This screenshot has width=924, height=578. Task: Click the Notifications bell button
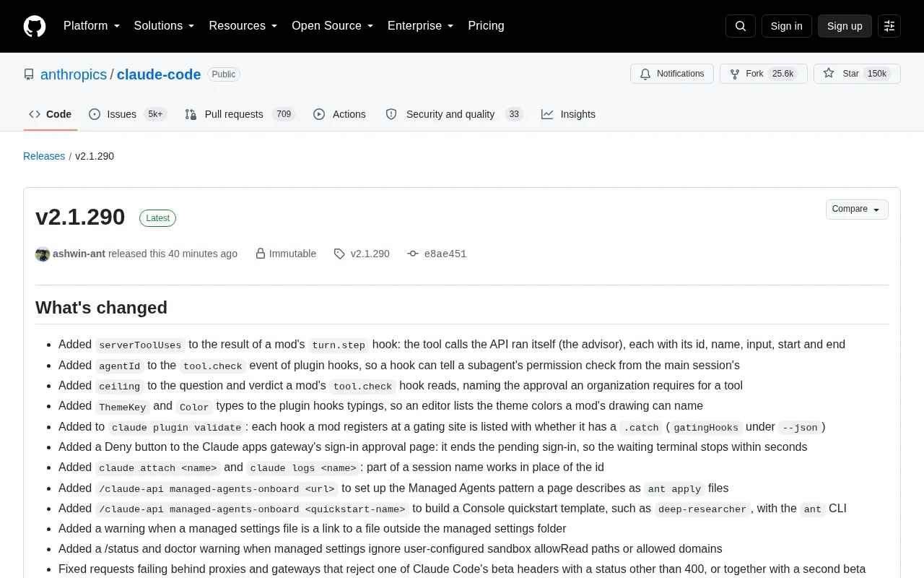tap(672, 74)
